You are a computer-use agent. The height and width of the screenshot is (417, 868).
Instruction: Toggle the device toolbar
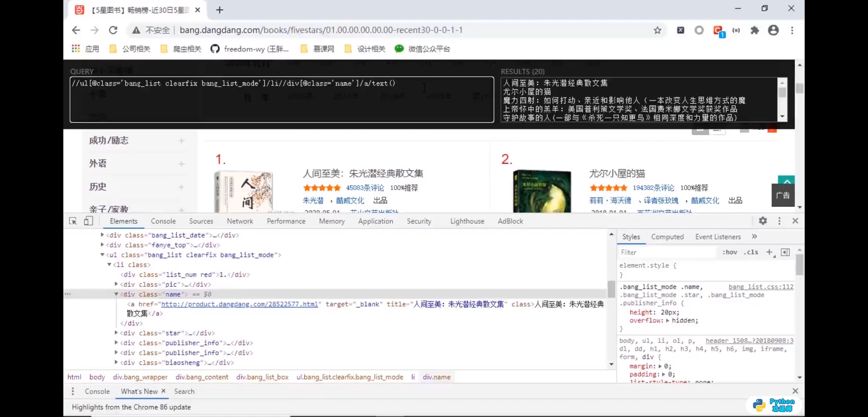click(88, 221)
